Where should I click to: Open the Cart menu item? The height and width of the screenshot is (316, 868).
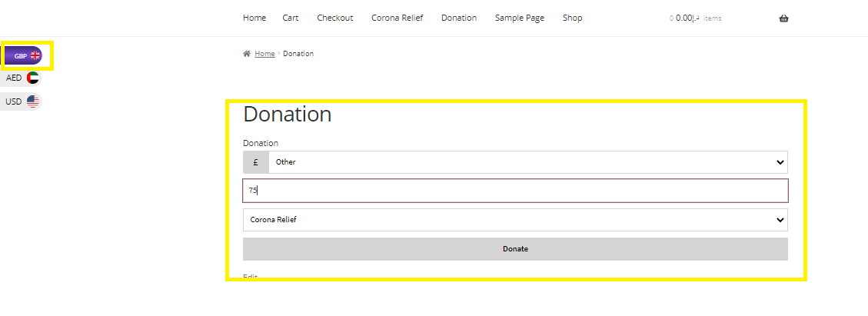(291, 18)
